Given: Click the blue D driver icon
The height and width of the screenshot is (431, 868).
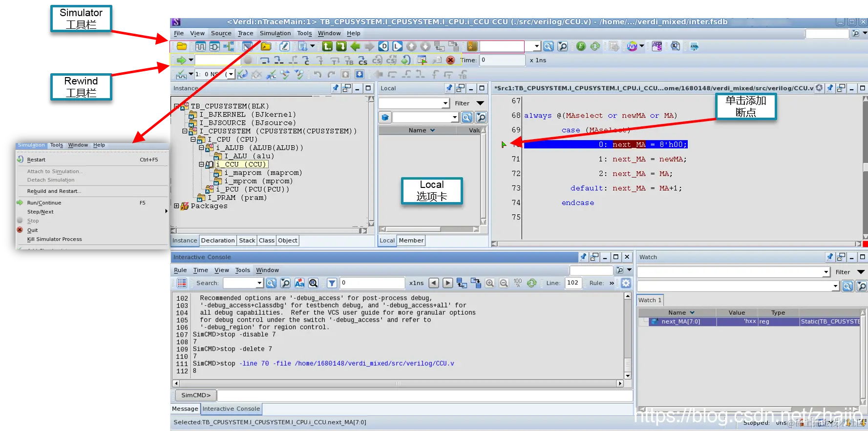Looking at the screenshot, I should pyautogui.click(x=383, y=46).
